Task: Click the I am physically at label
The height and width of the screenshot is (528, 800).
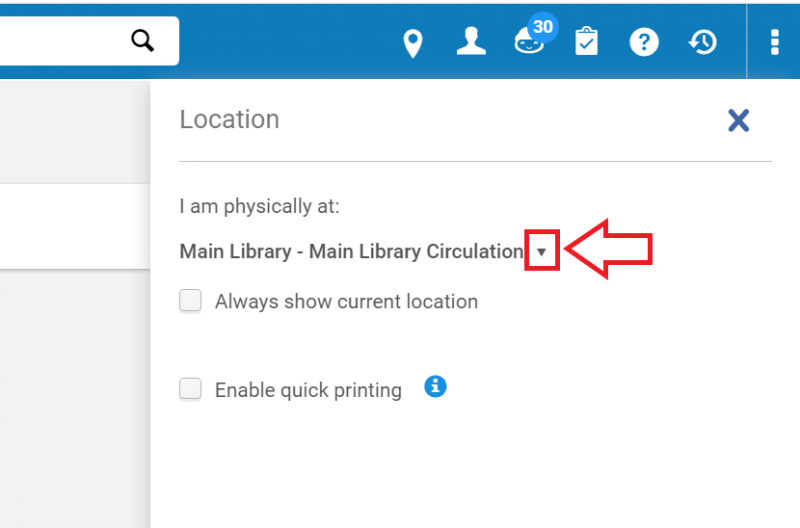Action: (259, 207)
